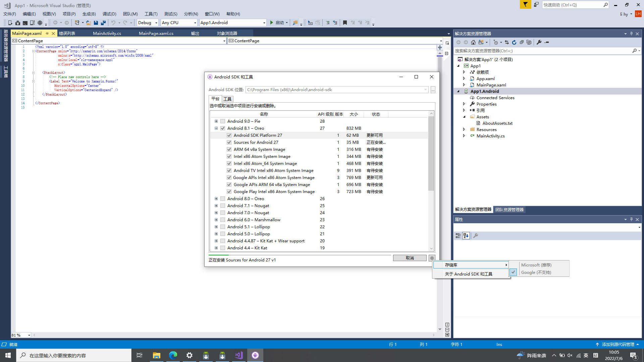
Task: Open the 工具(T) menu
Action: point(151,14)
